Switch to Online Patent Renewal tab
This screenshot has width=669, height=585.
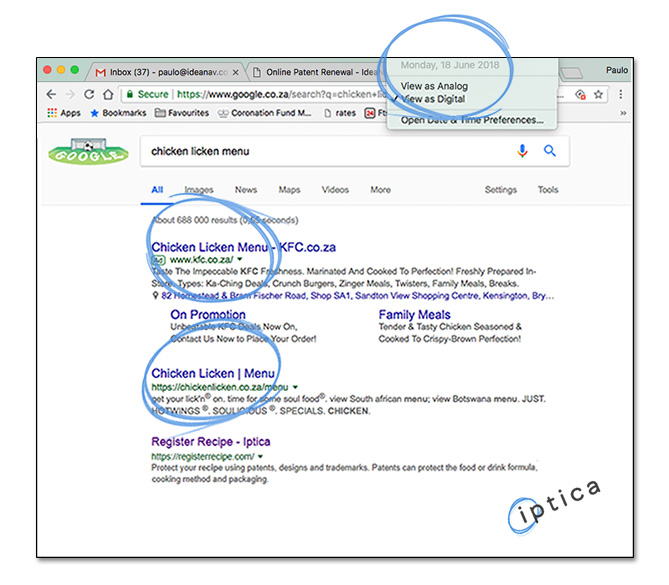[x=316, y=72]
